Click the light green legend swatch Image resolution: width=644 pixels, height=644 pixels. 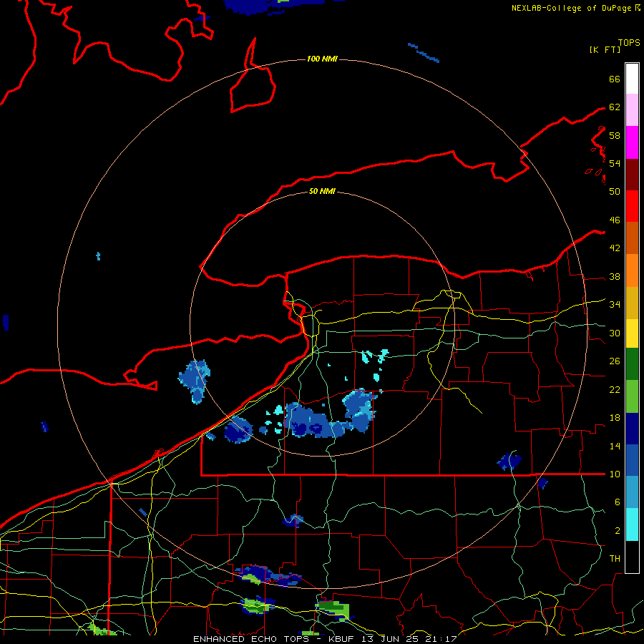pyautogui.click(x=632, y=396)
